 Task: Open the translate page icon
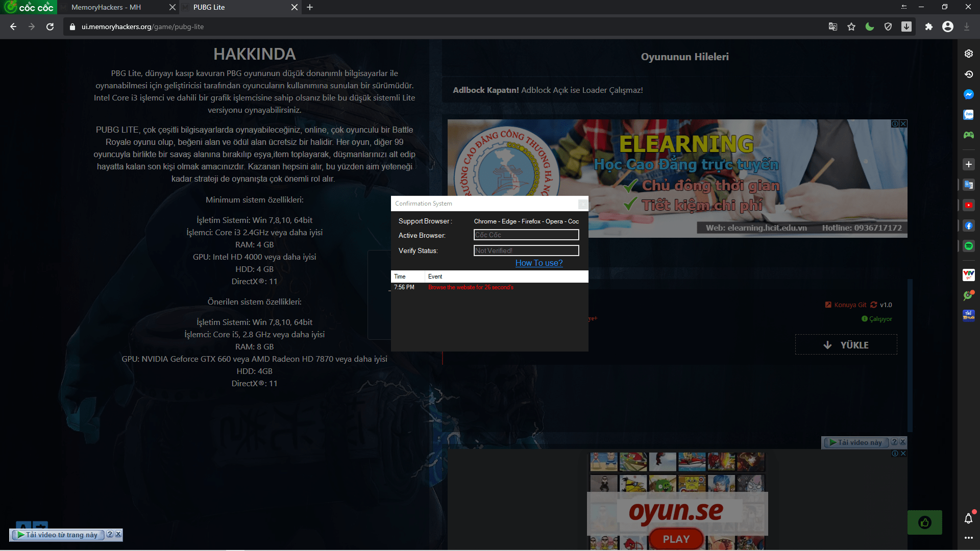pos(833,27)
